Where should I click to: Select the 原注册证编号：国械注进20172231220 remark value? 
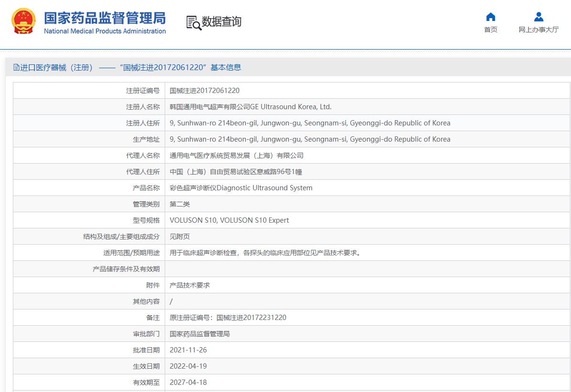(228, 318)
